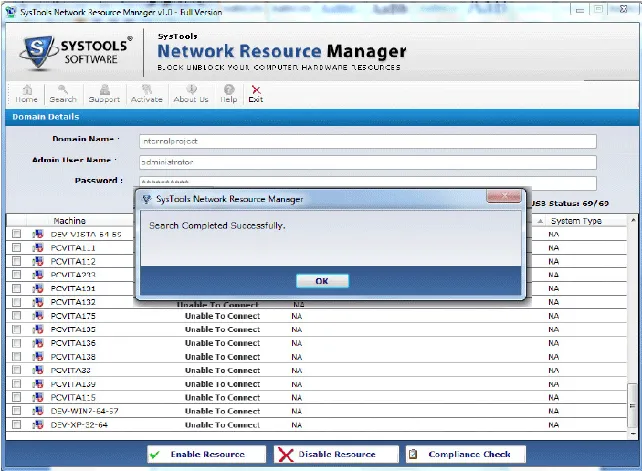Check the box beside PCVITA138
The image size is (642, 471).
16,357
